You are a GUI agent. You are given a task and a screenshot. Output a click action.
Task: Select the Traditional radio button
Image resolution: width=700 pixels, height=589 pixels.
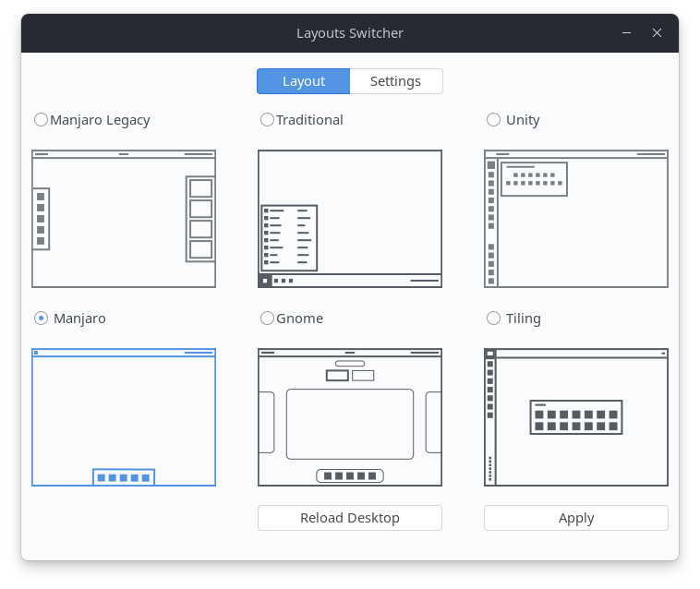(267, 120)
